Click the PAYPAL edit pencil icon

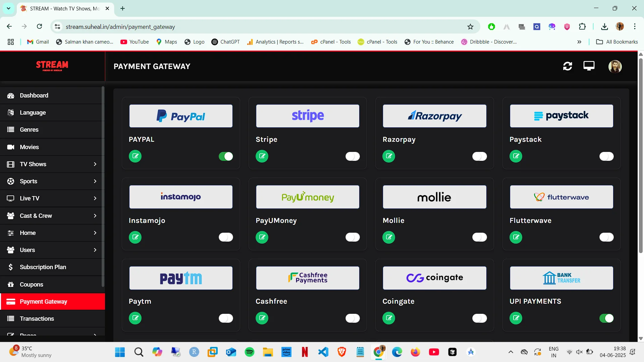point(135,156)
